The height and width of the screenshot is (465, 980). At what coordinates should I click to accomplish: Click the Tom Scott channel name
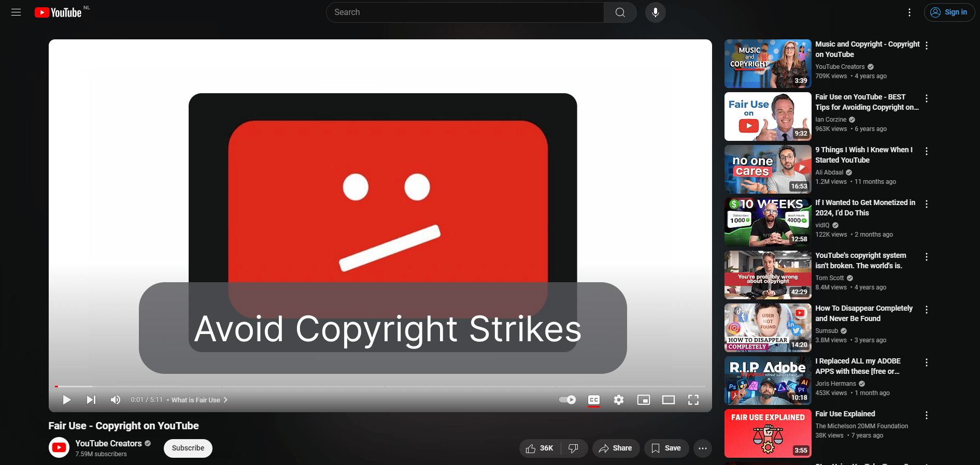829,278
